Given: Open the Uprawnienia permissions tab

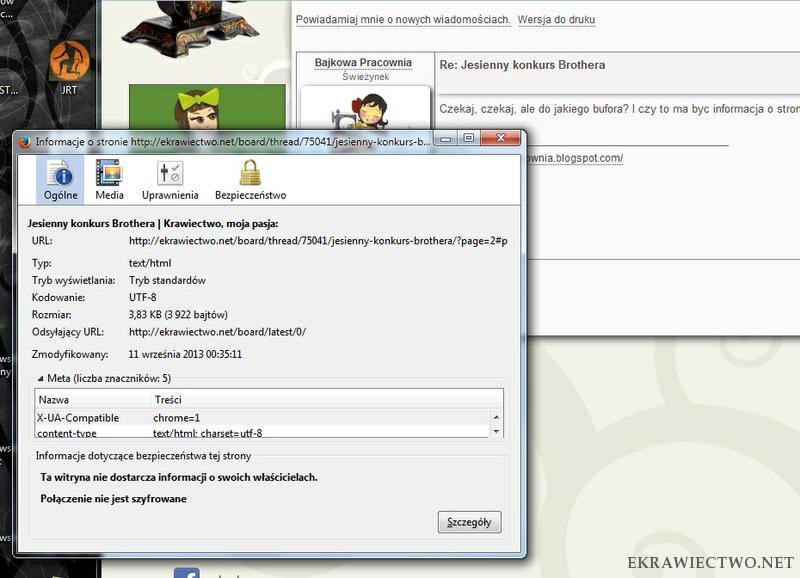Looking at the screenshot, I should point(170,180).
